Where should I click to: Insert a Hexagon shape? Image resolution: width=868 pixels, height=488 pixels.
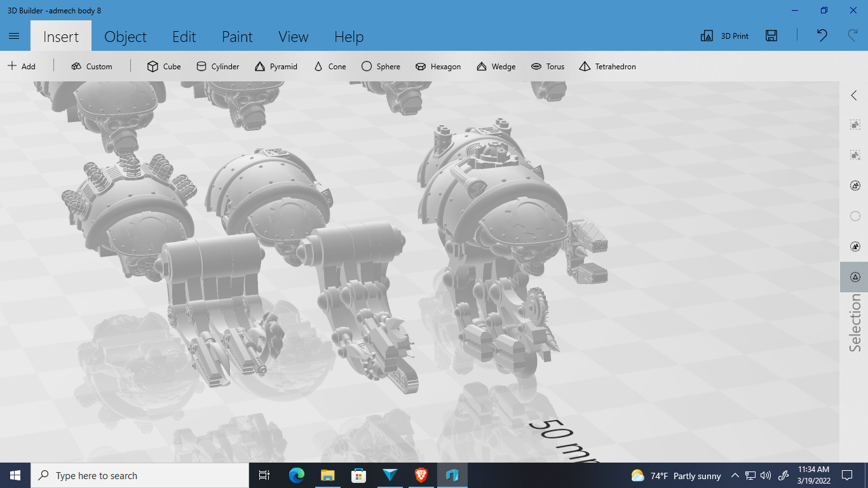click(438, 66)
